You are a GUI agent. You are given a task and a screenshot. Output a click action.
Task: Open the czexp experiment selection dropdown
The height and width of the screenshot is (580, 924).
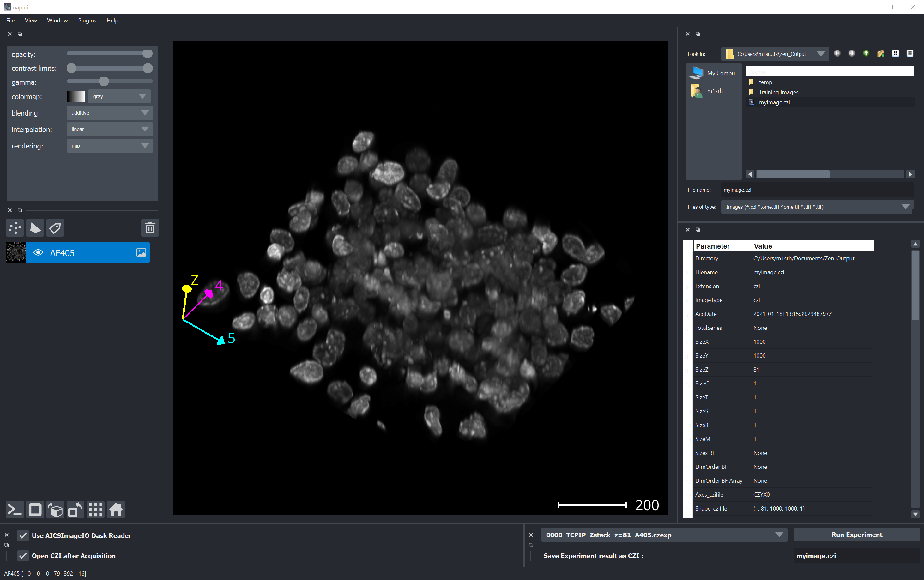pos(664,535)
